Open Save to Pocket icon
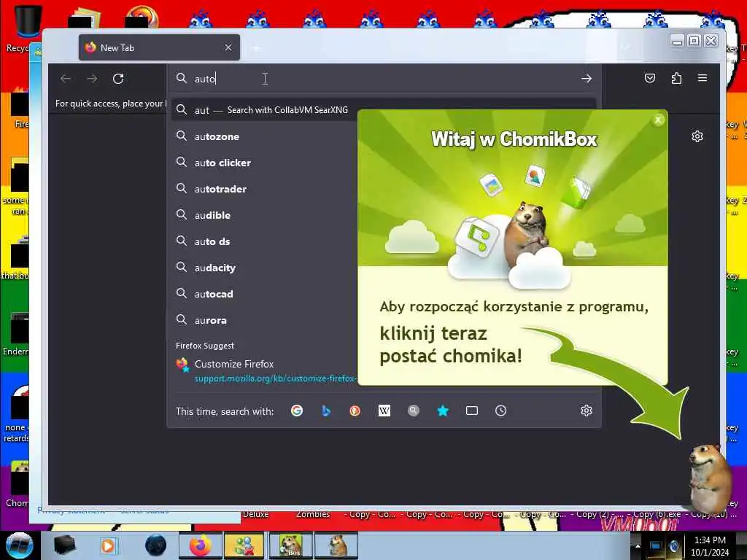 point(650,78)
